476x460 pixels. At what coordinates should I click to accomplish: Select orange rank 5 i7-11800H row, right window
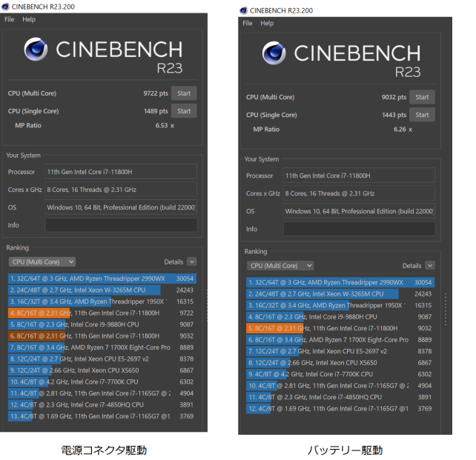[x=340, y=328]
